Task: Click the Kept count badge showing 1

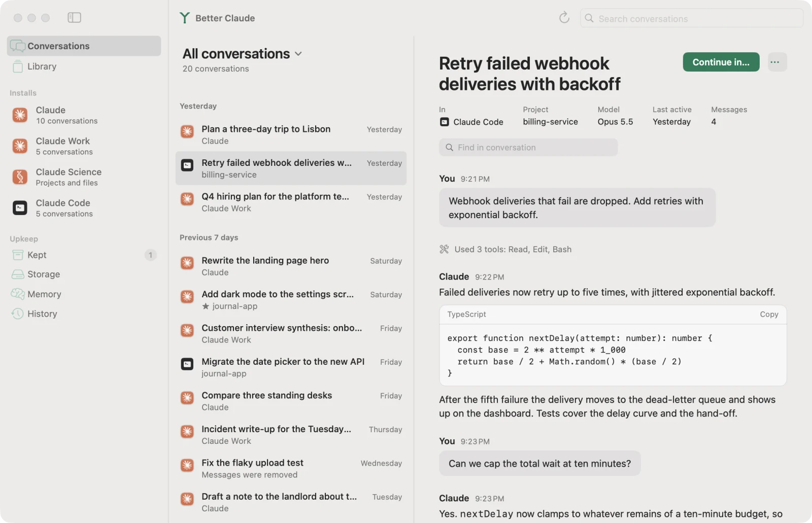Action: click(150, 255)
